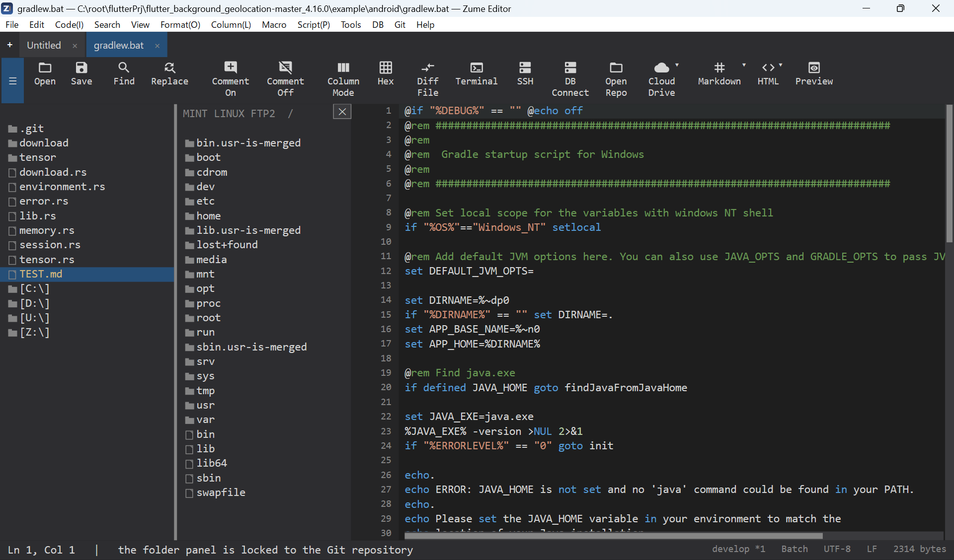Close the FTP folder panel
Viewport: 954px width, 560px height.
[342, 112]
